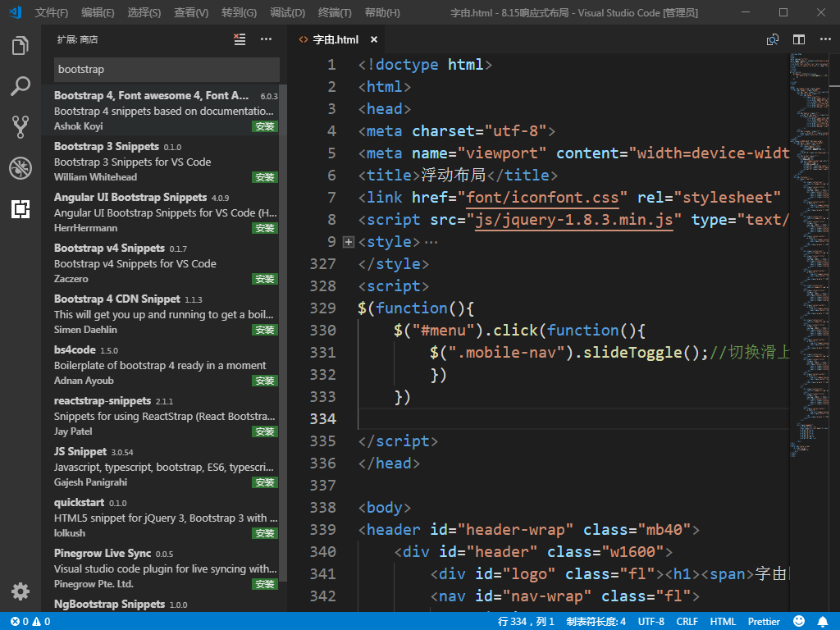This screenshot has height=630, width=840.
Task: Open the Search view in activity bar
Action: (21, 86)
